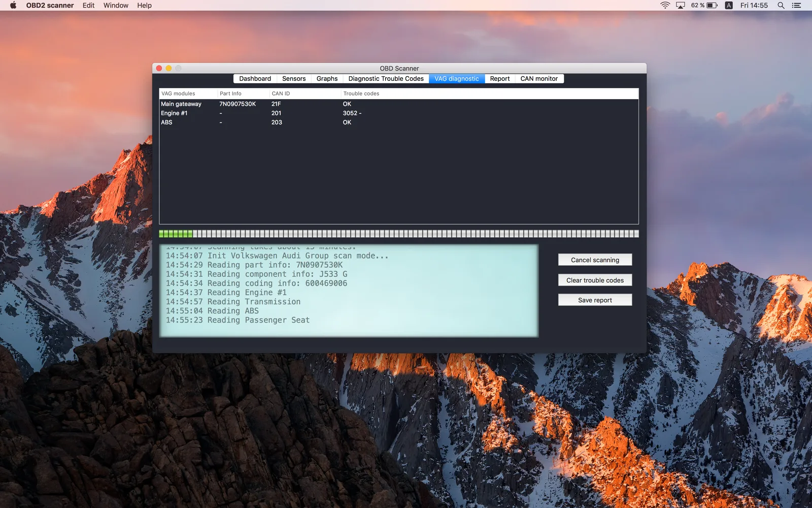Click the OBD Scanner title bar
The height and width of the screenshot is (508, 812).
pos(399,68)
